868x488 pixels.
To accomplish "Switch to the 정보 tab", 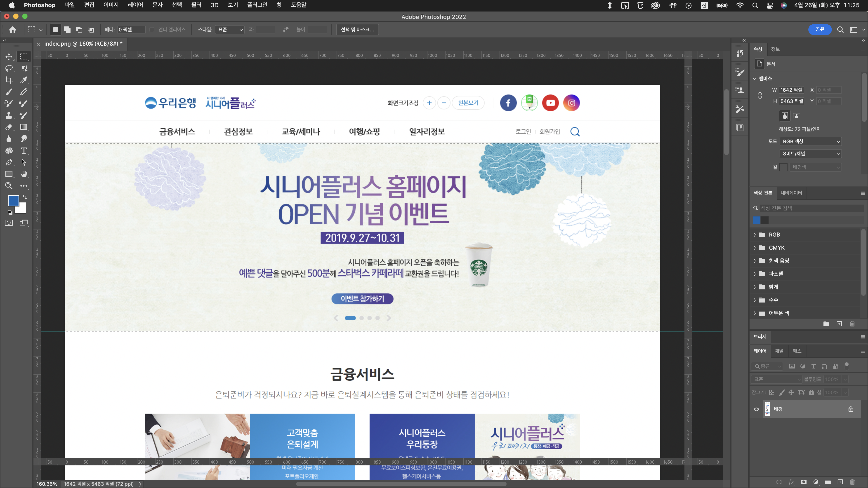I will pos(776,49).
